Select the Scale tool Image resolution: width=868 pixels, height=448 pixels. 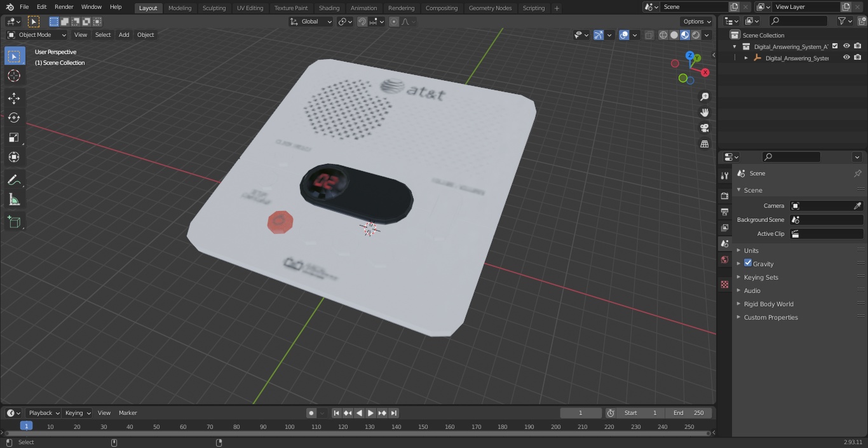tap(14, 137)
